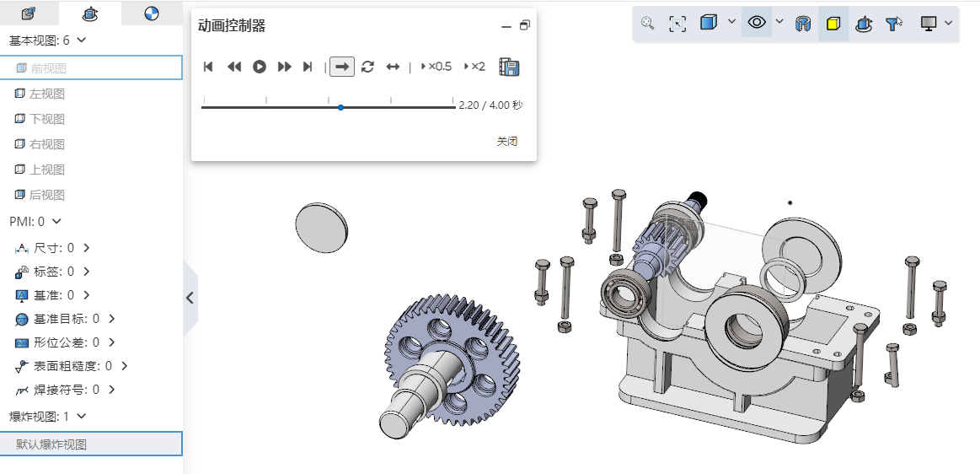
Task: Toggle the yellow cube appearance icon
Action: [x=833, y=24]
